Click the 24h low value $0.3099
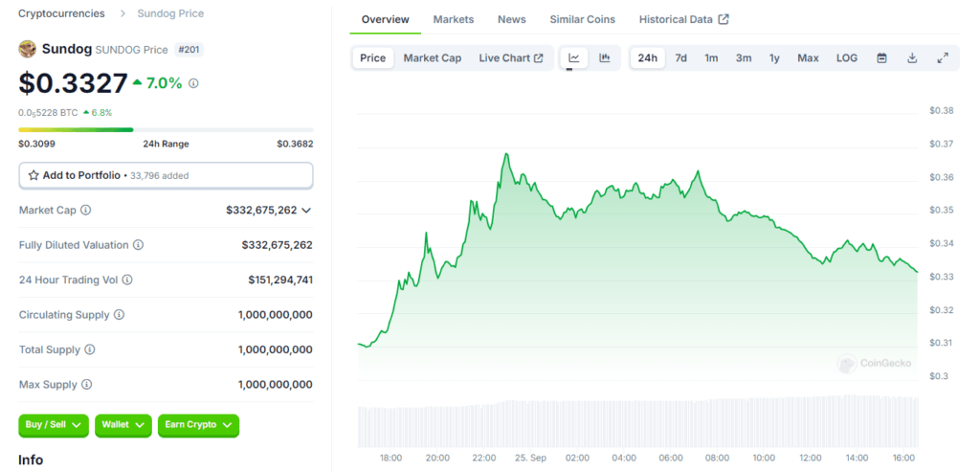The image size is (980, 472). 36,144
